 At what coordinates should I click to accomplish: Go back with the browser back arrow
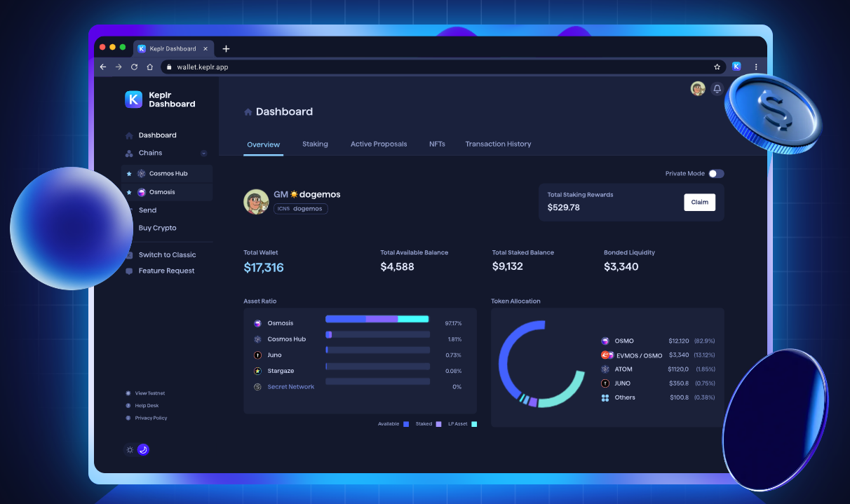[103, 67]
